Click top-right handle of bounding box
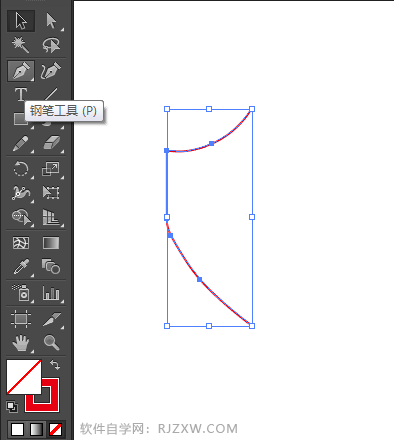The image size is (394, 440). tap(252, 109)
